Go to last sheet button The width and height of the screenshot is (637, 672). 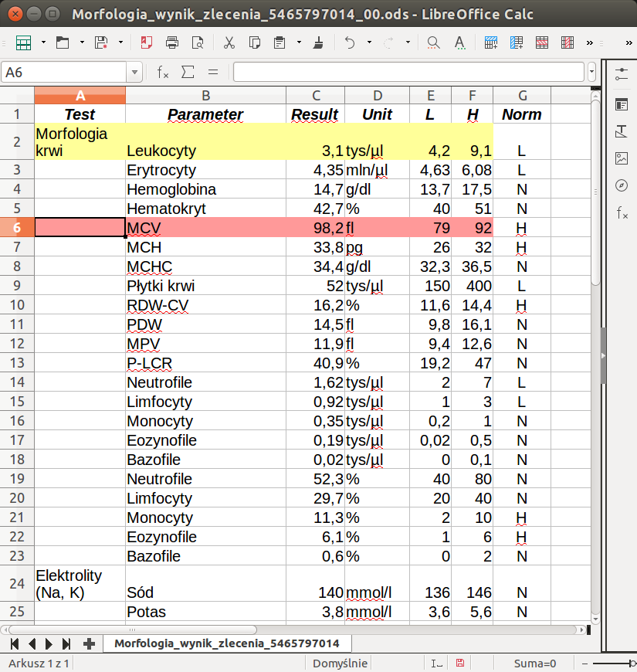pyautogui.click(x=66, y=643)
